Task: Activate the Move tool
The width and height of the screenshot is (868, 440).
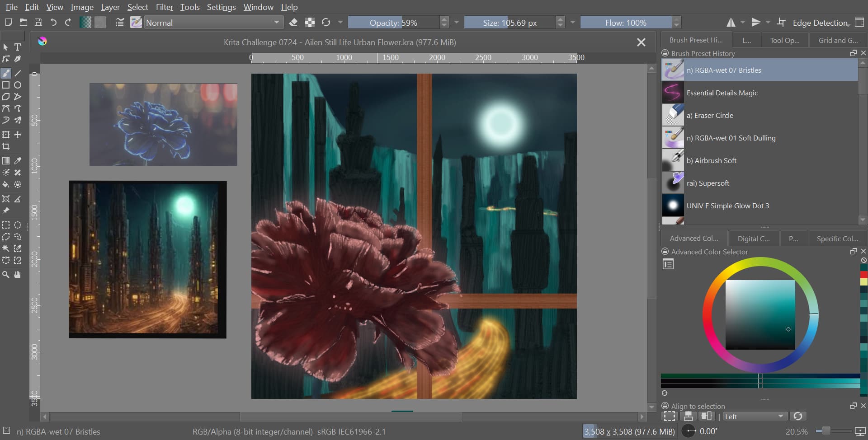Action: click(x=18, y=135)
